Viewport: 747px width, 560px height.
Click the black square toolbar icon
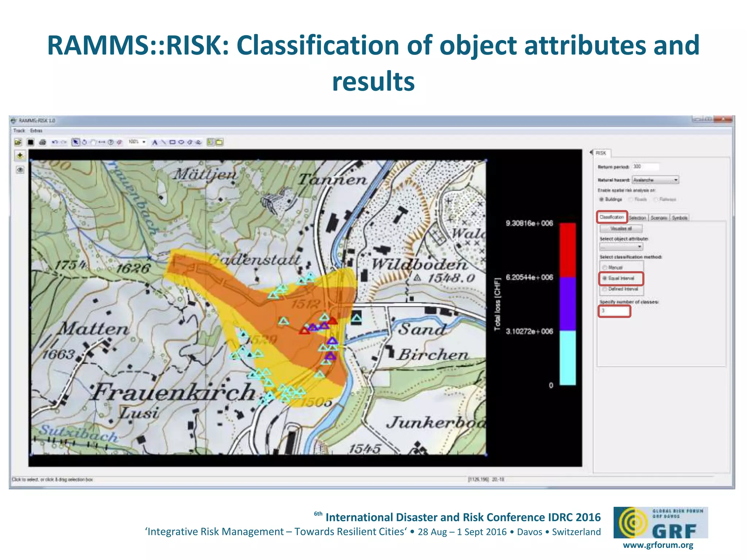[x=31, y=142]
